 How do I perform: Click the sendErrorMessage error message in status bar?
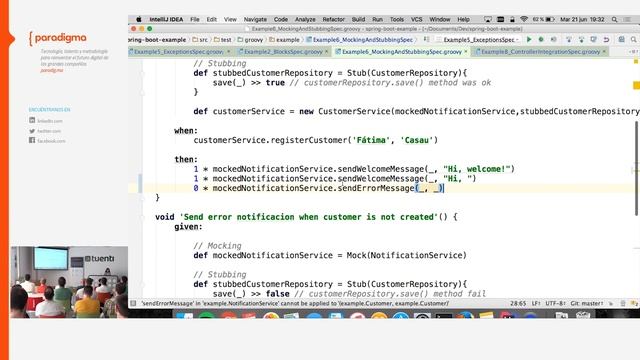pyautogui.click(x=295, y=303)
